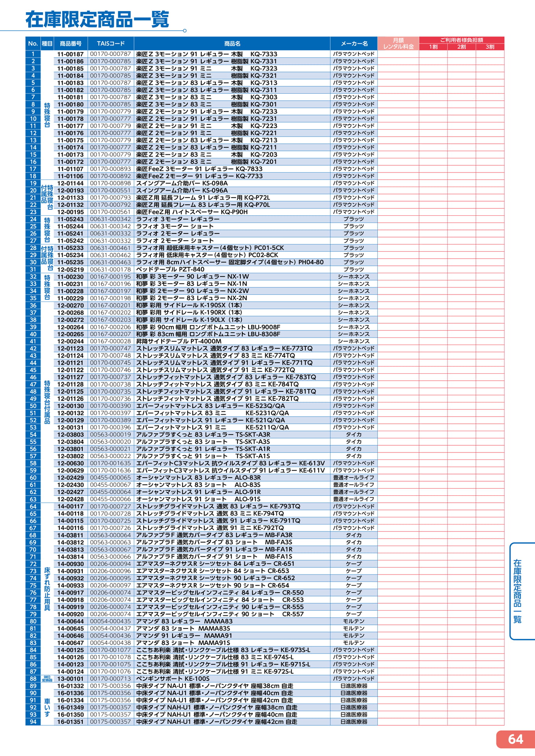The image size is (535, 756).
Task: Click TAIS code 00631-000461
Action: 110,248
